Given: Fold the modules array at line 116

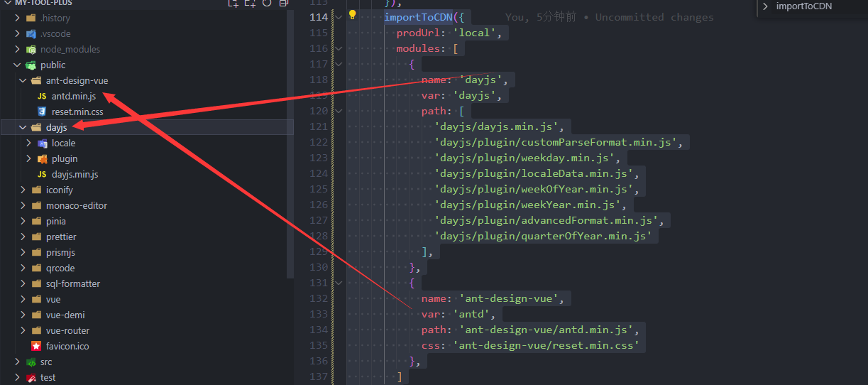Looking at the screenshot, I should [x=338, y=48].
